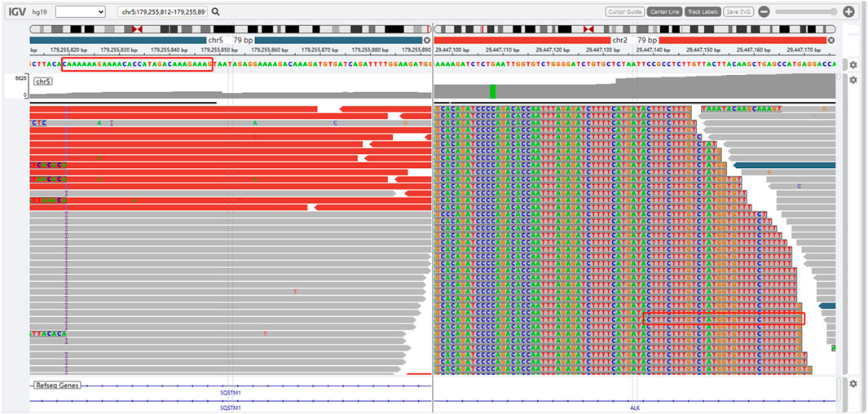Click the Save SVG button
This screenshot has width=868, height=414.
click(739, 11)
